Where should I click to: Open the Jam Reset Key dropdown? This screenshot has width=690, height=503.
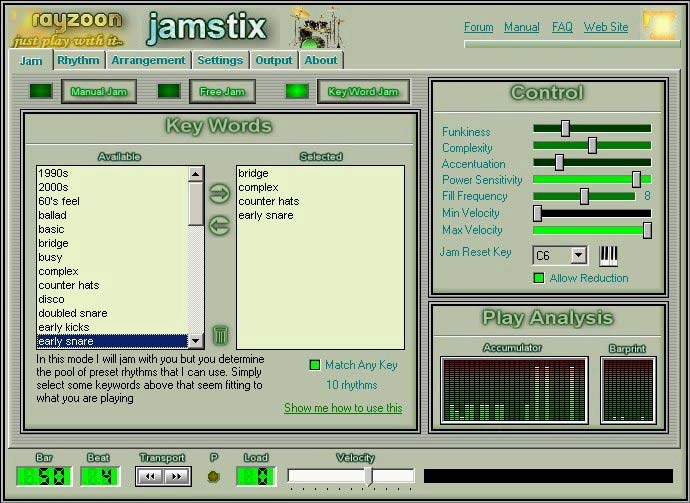tap(578, 255)
